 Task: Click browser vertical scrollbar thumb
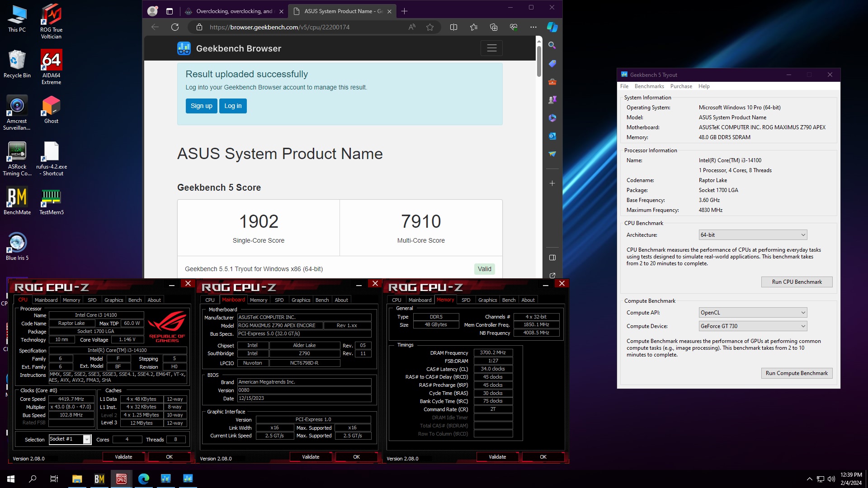click(x=539, y=61)
